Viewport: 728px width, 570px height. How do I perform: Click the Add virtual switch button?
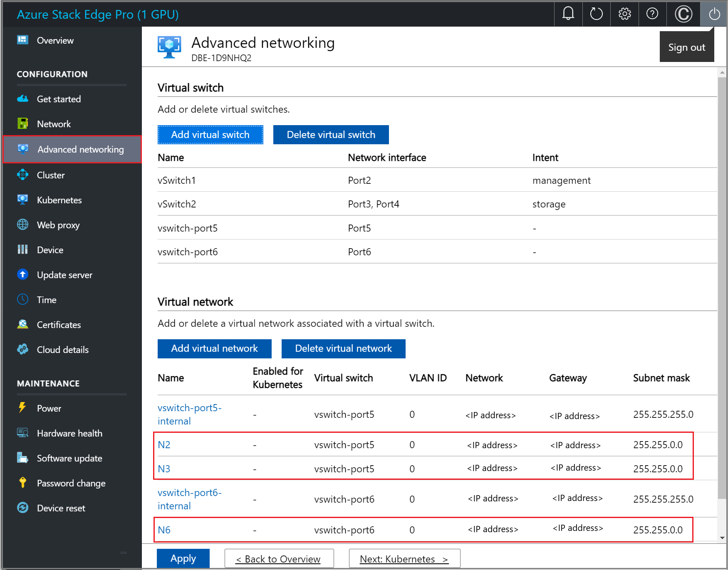[210, 134]
